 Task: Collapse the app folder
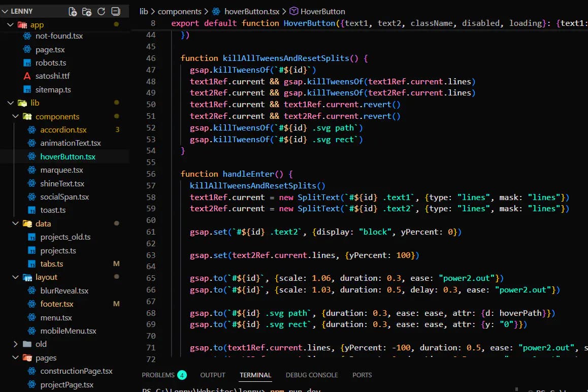[x=10, y=24]
